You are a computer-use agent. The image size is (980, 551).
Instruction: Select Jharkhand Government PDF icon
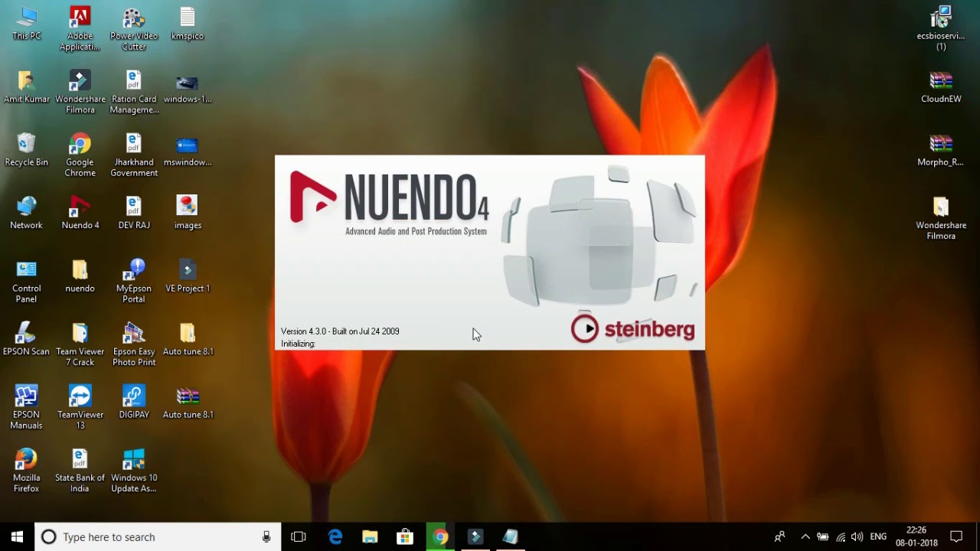pyautogui.click(x=134, y=155)
